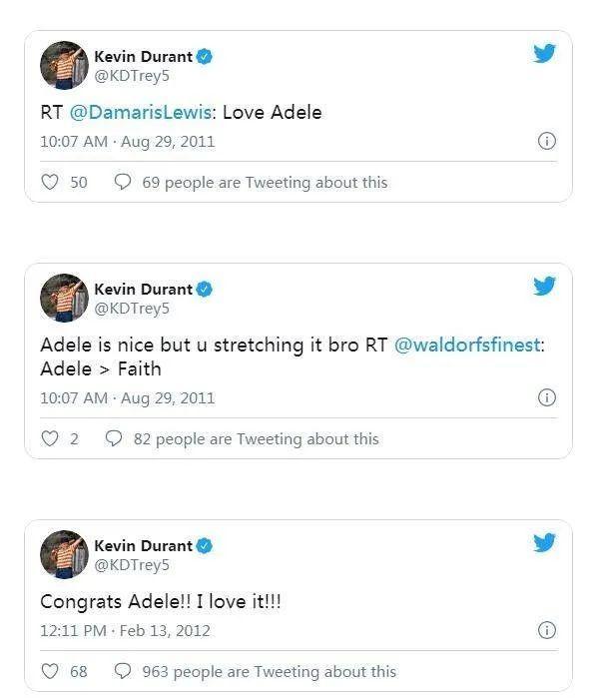Click Twitter bird logo on 'stretching it bro' tweet
The height and width of the screenshot is (700, 597).
[x=544, y=286]
